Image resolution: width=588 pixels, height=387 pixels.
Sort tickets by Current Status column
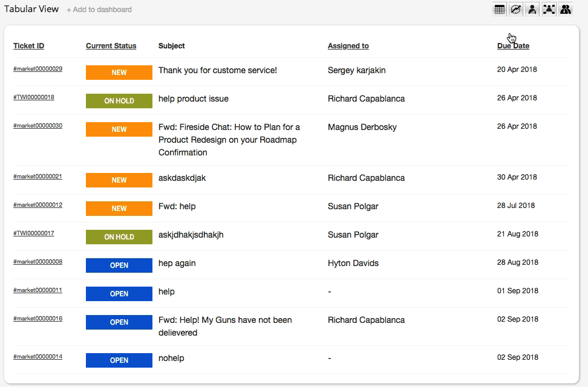pyautogui.click(x=111, y=45)
